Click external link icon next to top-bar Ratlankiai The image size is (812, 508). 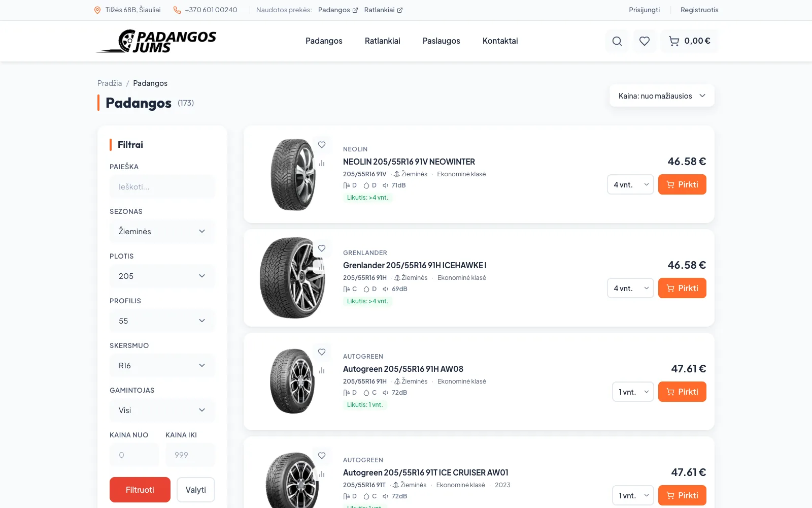pos(400,10)
